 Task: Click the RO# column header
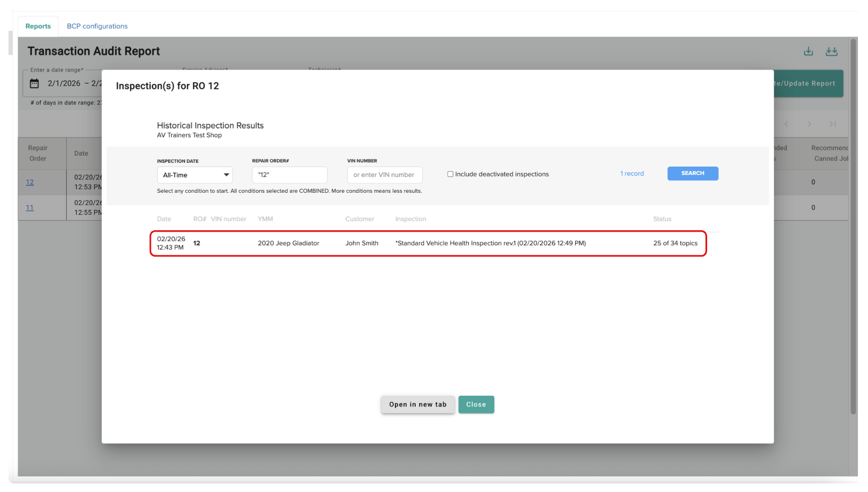pos(200,219)
